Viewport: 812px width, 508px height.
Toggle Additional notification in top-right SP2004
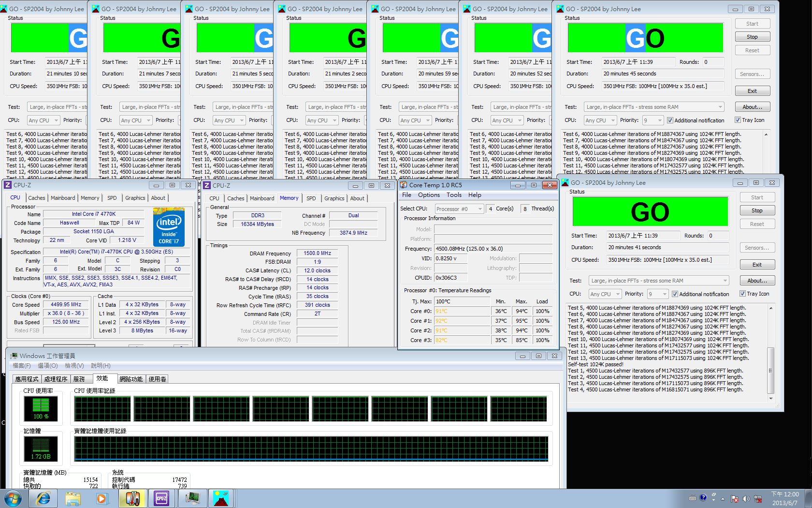point(670,120)
